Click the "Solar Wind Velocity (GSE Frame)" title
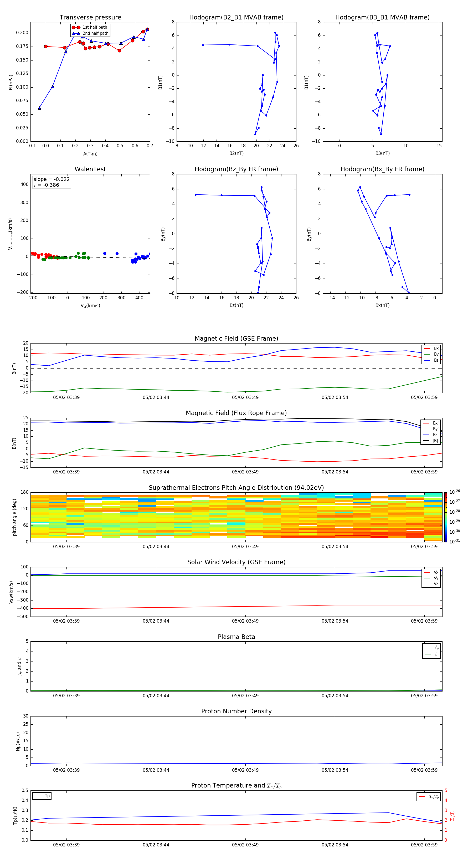Screen dimensions: 473x868 236,562
